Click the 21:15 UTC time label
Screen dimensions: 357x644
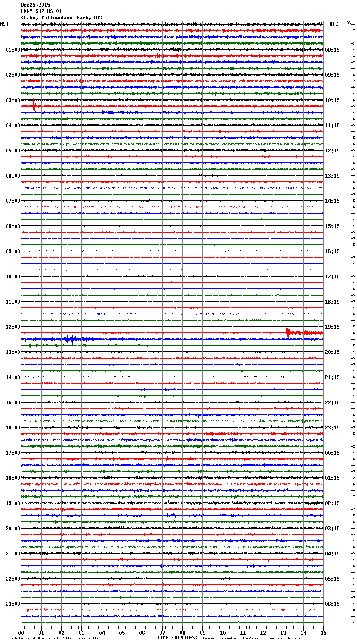coord(332,377)
